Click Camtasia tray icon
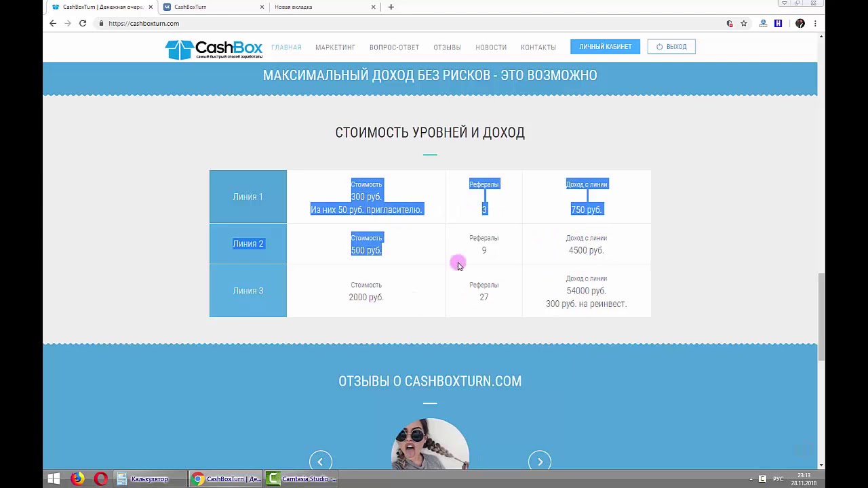 762,479
